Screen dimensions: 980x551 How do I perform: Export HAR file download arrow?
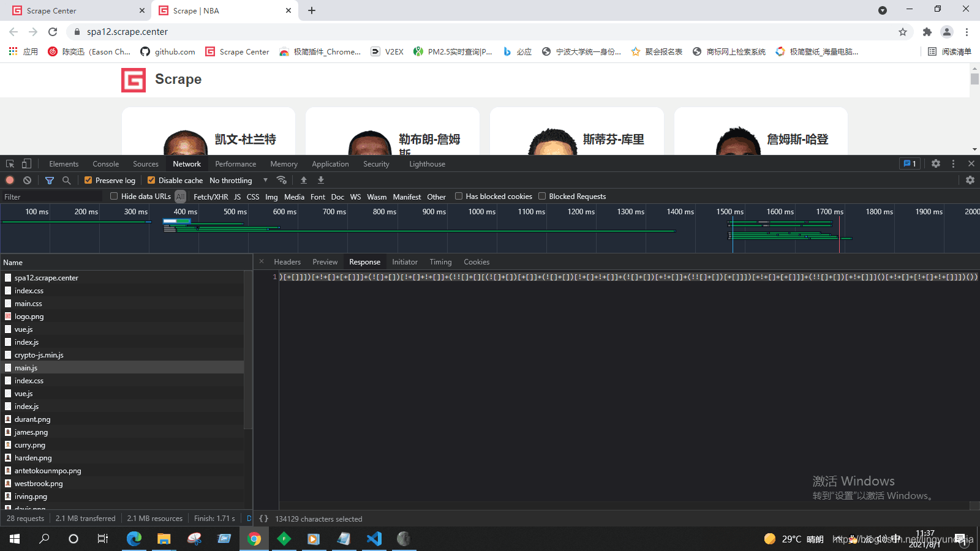[x=321, y=180]
